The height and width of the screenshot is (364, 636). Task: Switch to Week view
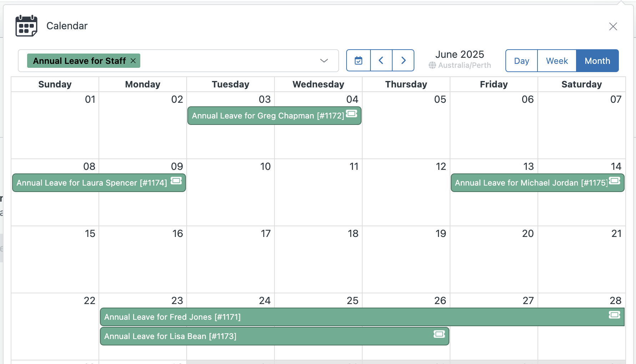point(557,61)
